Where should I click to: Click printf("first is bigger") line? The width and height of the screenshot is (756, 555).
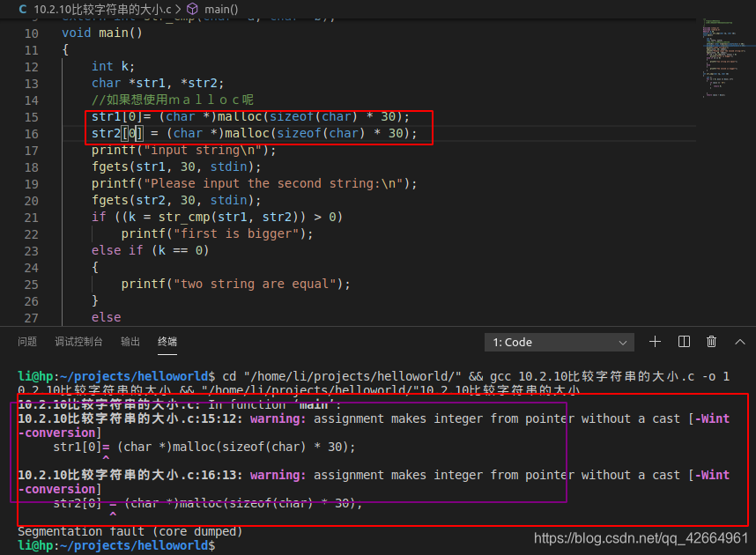pyautogui.click(x=217, y=233)
